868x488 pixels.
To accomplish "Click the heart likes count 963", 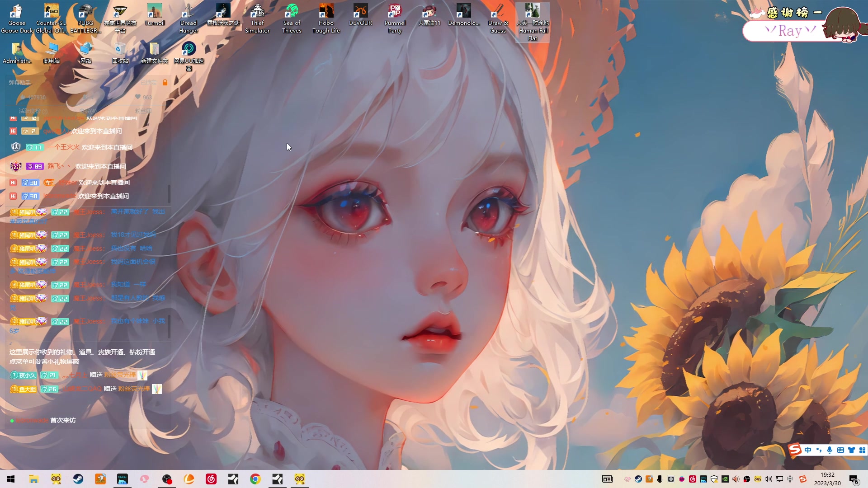I will 143,97.
